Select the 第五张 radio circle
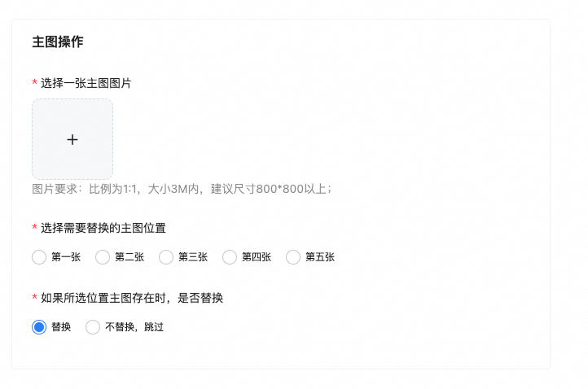The width and height of the screenshot is (588, 389). [x=293, y=257]
